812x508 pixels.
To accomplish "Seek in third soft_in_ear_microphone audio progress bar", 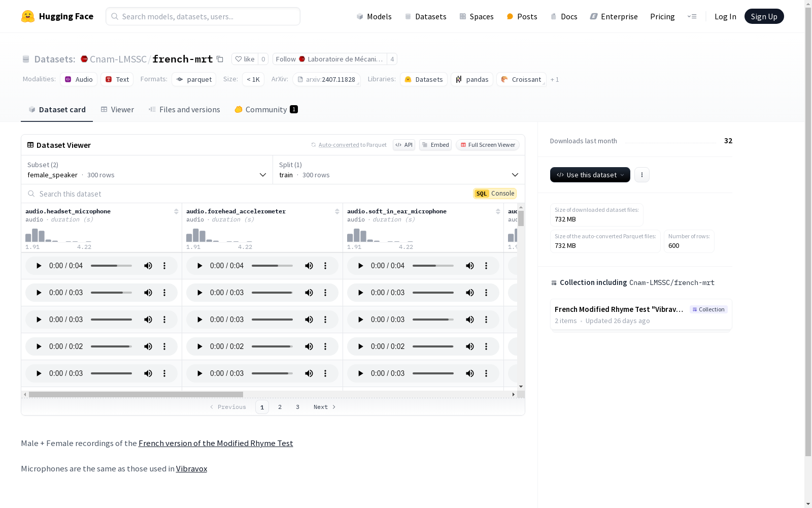I will tap(433, 320).
